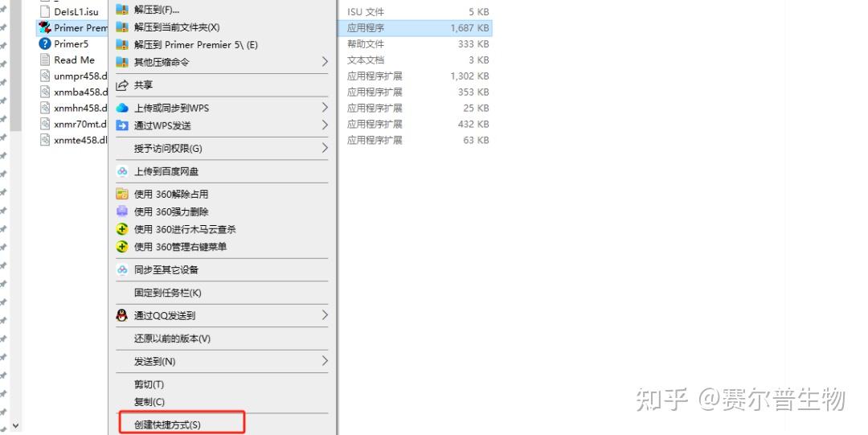
Task: Click the Read Me text document icon
Action: click(45, 60)
